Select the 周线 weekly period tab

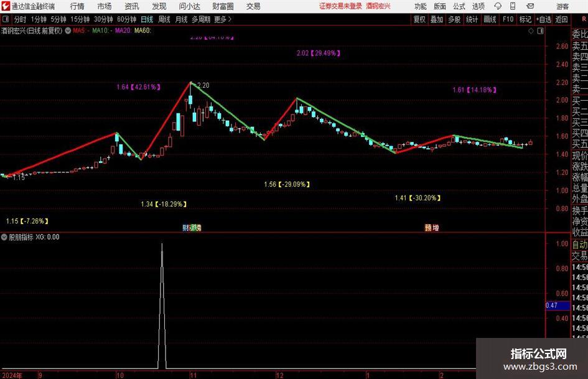[x=164, y=19]
